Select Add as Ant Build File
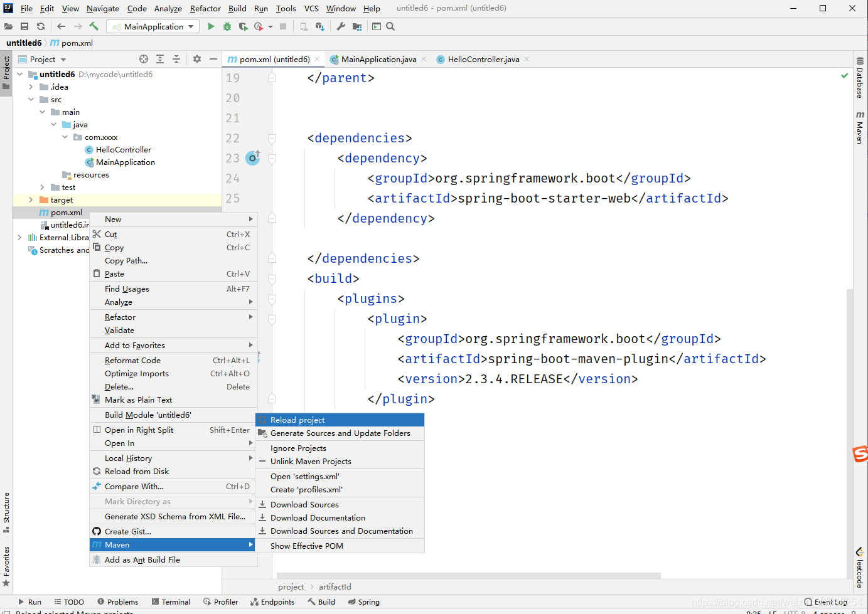Viewport: 868px width, 614px height. (x=173, y=559)
